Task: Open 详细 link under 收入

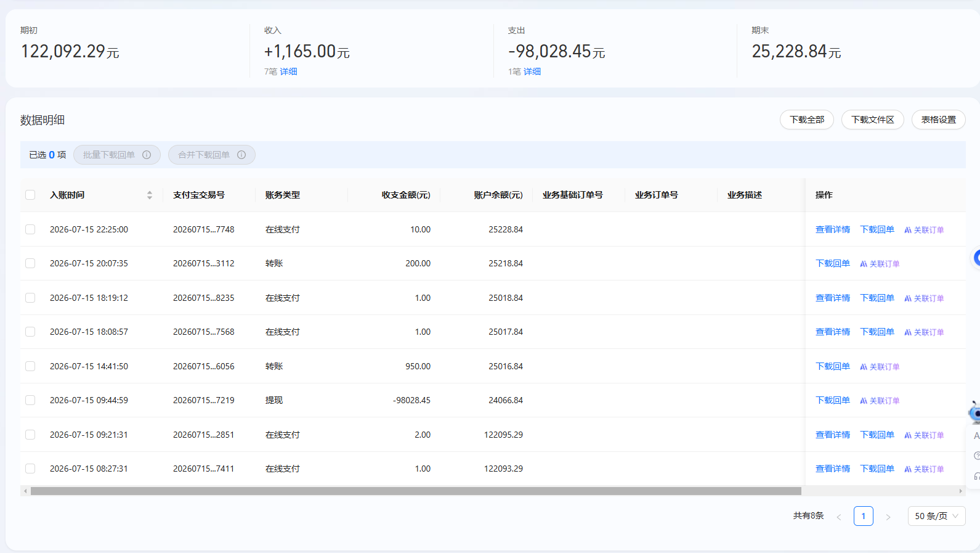Action: 288,72
